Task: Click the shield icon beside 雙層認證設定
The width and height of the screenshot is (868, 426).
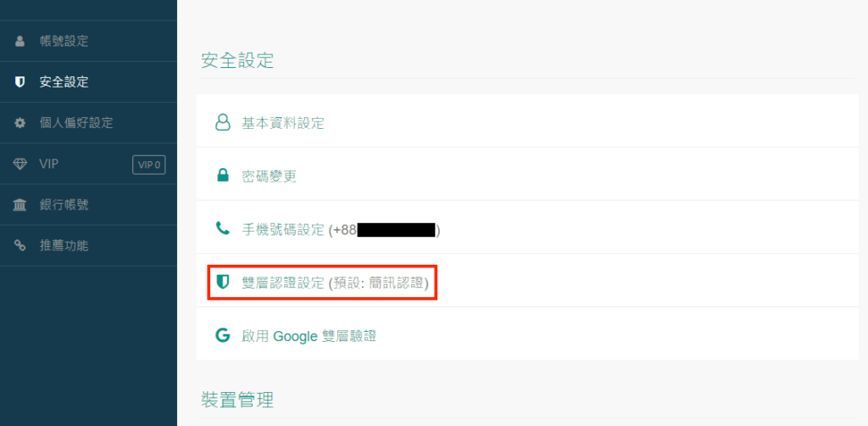Action: click(x=223, y=282)
